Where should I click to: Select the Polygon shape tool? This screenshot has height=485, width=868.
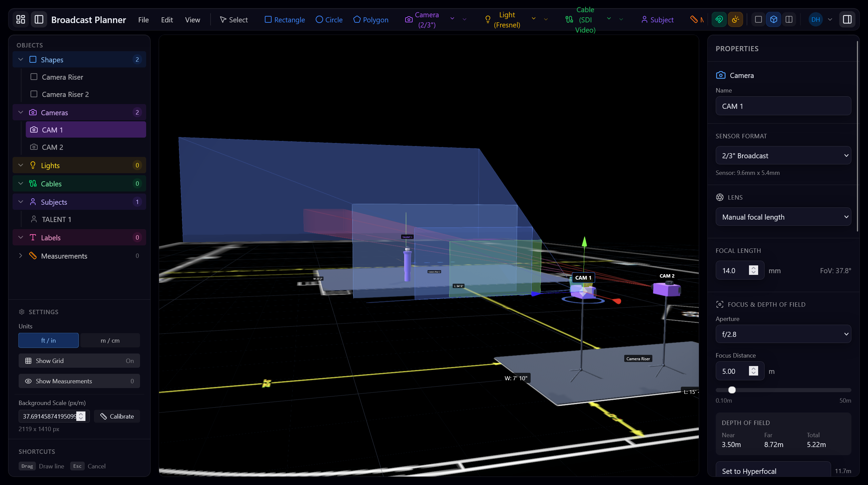tap(371, 19)
